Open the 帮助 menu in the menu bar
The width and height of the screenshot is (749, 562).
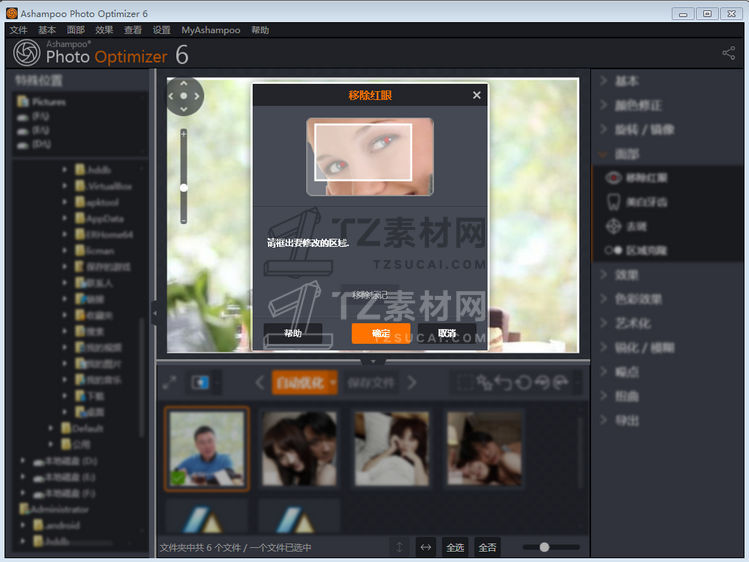coord(260,30)
